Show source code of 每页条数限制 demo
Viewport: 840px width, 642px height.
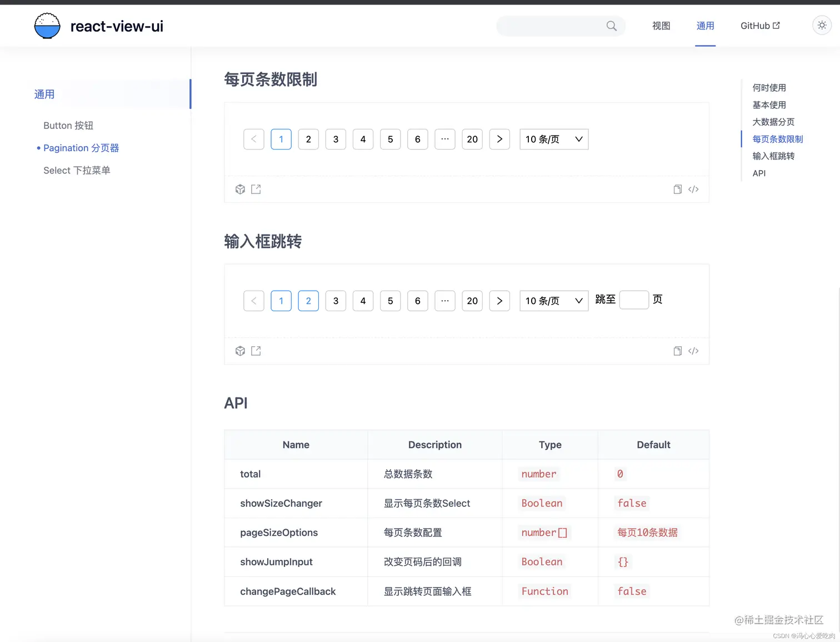[x=693, y=189]
